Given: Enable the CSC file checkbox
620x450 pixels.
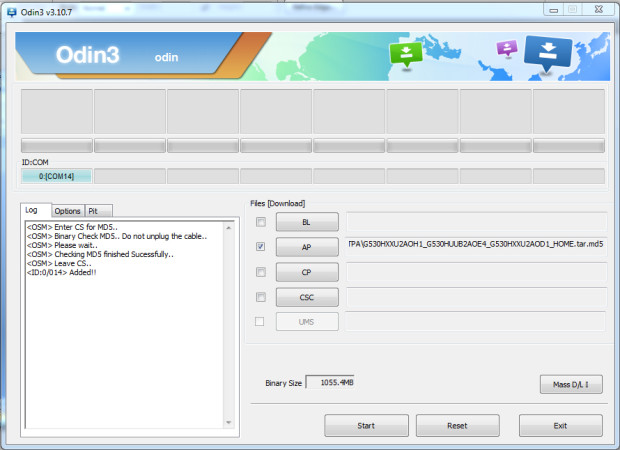Looking at the screenshot, I should point(261,297).
